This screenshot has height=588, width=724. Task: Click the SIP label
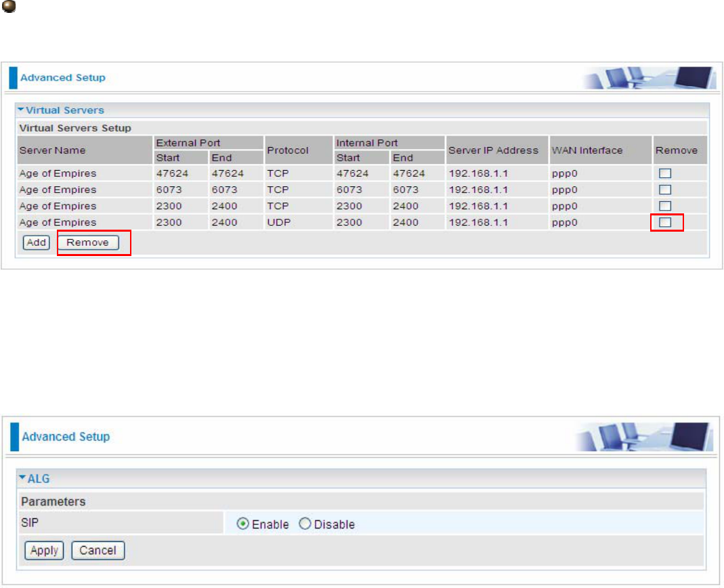click(x=30, y=523)
